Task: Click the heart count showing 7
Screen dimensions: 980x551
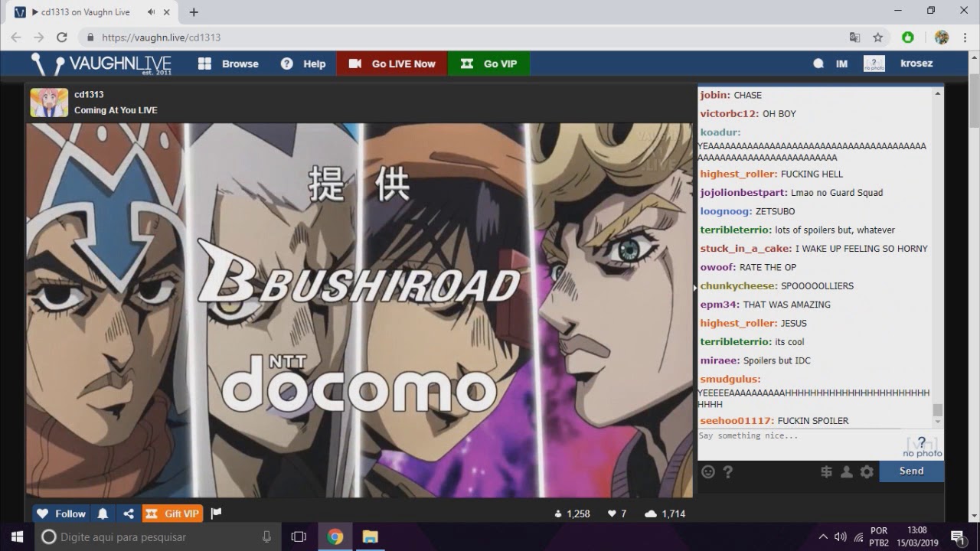Action: pos(617,514)
